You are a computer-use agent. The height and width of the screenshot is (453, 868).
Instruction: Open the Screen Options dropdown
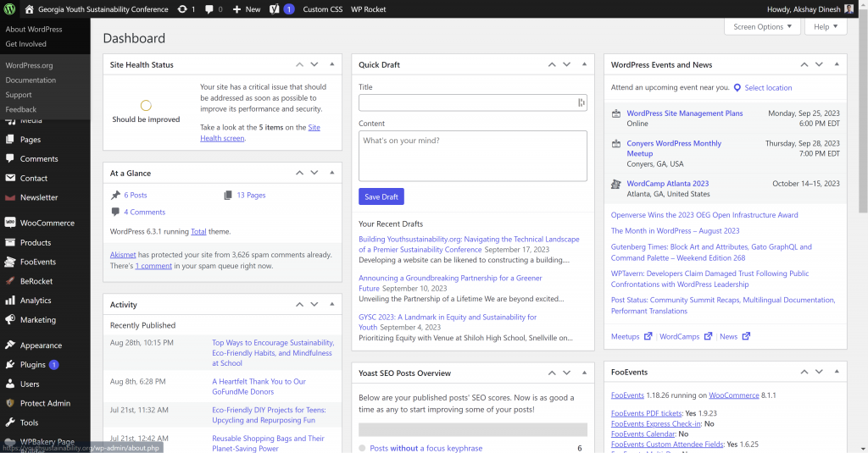761,27
